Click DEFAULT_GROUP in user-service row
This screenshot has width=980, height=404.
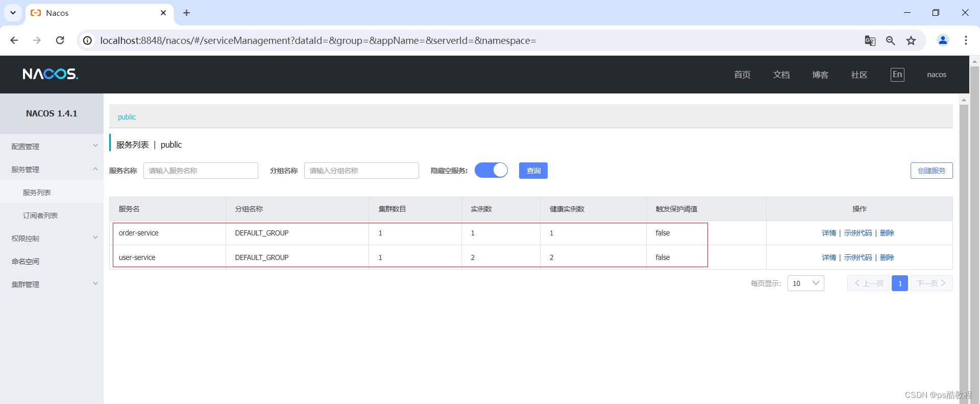[262, 257]
